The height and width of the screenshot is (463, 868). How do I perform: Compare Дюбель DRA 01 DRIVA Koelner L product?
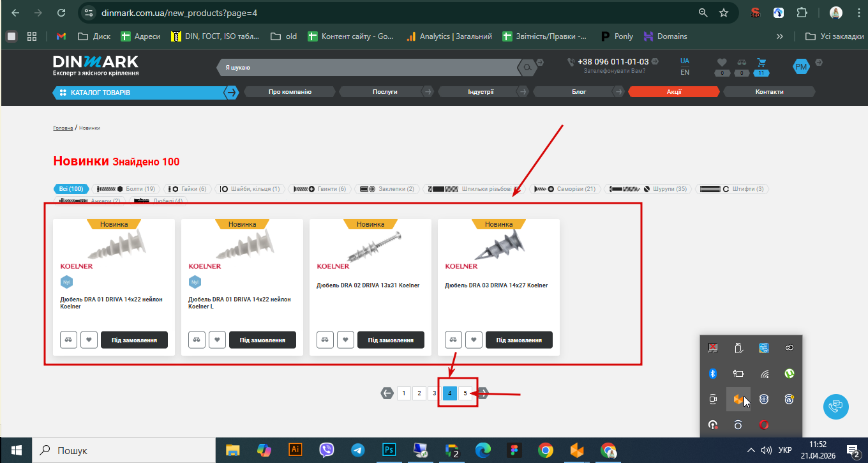pyautogui.click(x=197, y=340)
